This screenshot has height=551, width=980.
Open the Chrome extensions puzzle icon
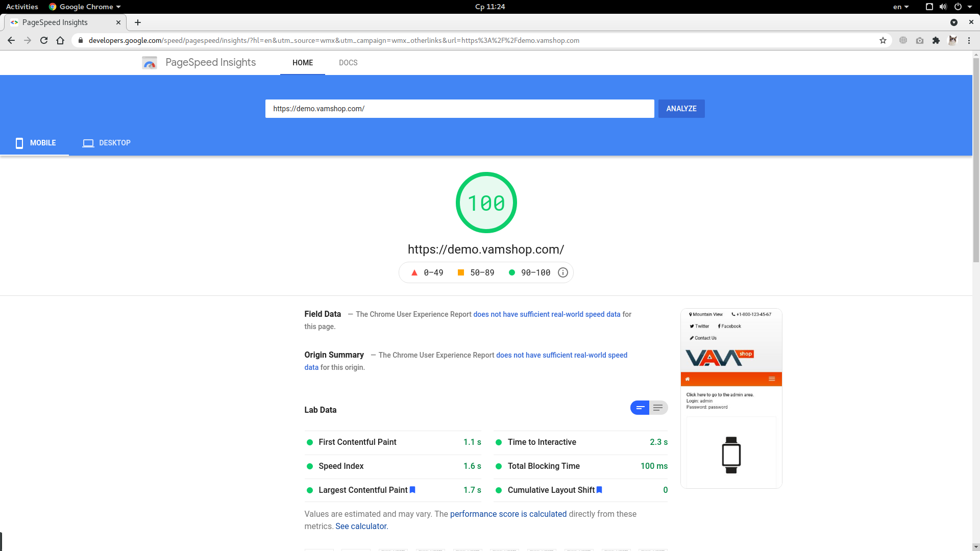(936, 40)
